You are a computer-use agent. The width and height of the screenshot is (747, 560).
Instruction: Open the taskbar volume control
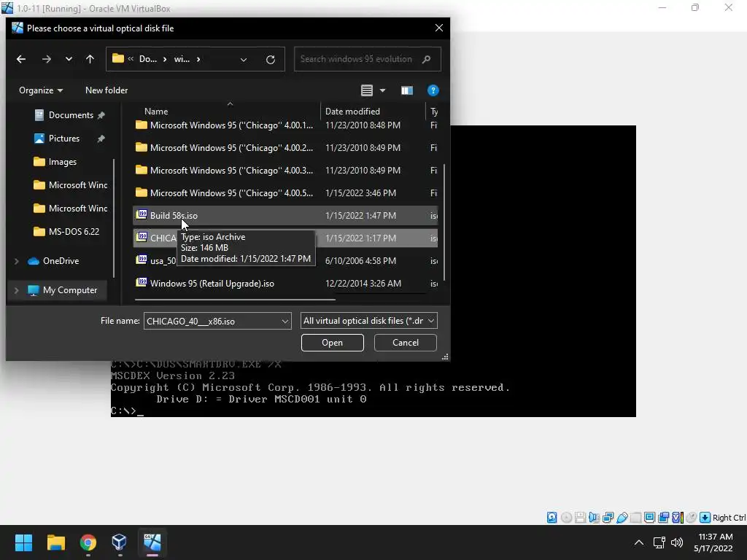coord(676,542)
